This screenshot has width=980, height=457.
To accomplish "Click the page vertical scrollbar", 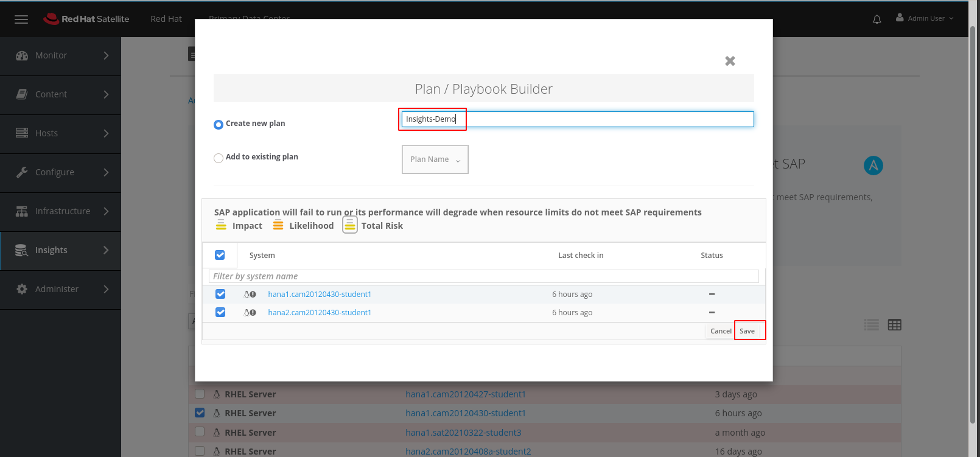I will [x=973, y=225].
